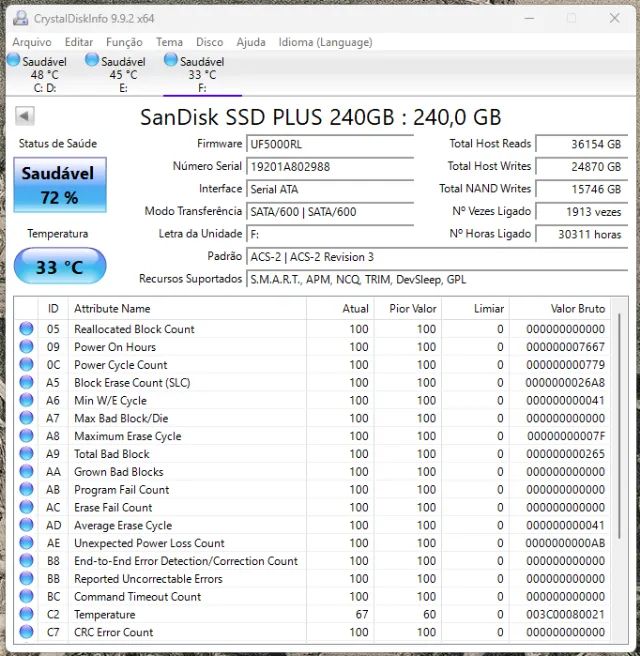Click the Attribute Name column header
Image resolution: width=640 pixels, height=656 pixels.
click(x=187, y=309)
